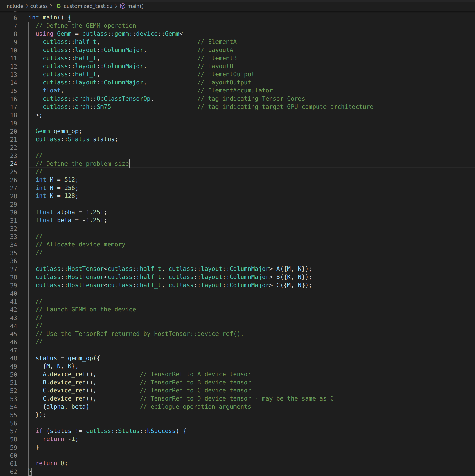Click the "float alpha = 1.25f;" line

71,212
